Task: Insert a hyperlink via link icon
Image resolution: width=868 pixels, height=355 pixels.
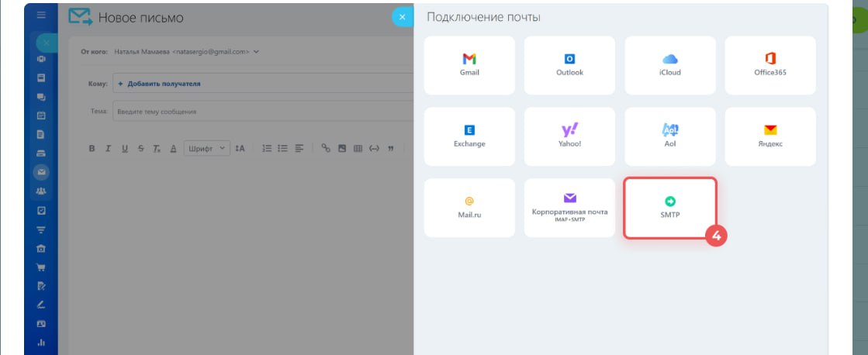Action: pyautogui.click(x=326, y=148)
